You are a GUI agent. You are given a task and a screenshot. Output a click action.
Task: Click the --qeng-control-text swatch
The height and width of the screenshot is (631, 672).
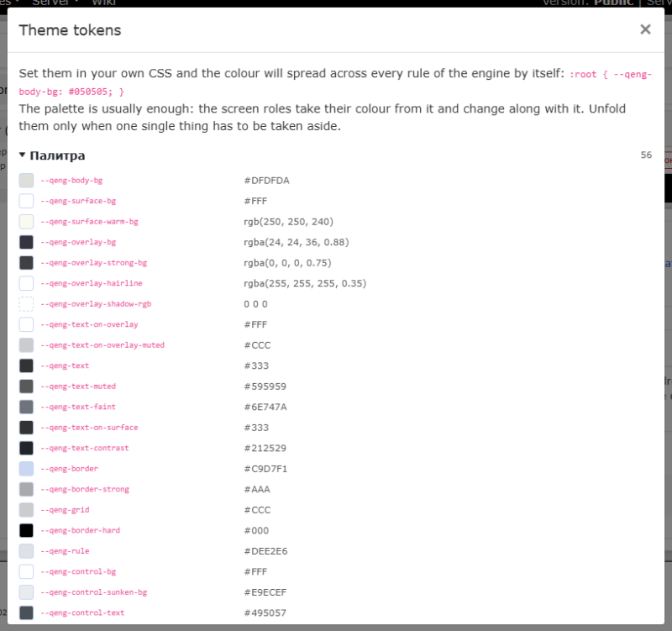(26, 613)
